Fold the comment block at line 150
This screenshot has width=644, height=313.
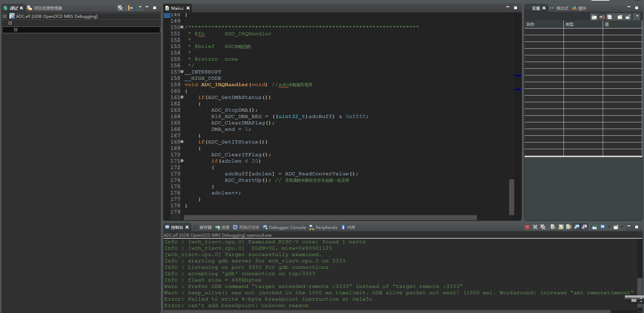click(x=182, y=27)
